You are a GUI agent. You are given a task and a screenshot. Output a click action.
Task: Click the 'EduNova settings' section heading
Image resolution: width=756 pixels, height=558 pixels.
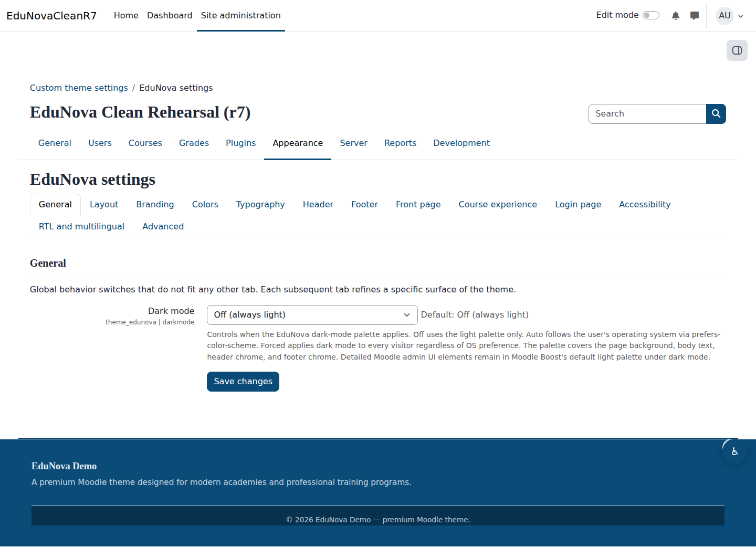[x=92, y=180]
